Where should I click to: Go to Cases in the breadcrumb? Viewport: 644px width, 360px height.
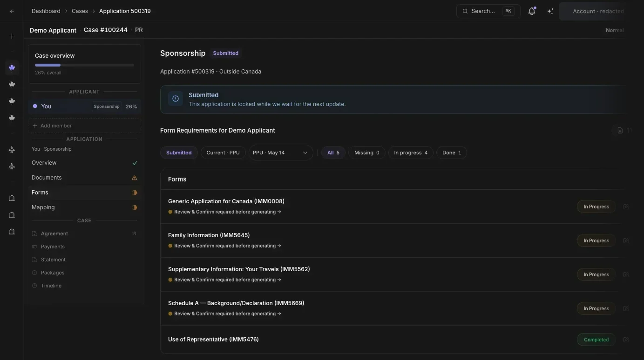tap(80, 11)
